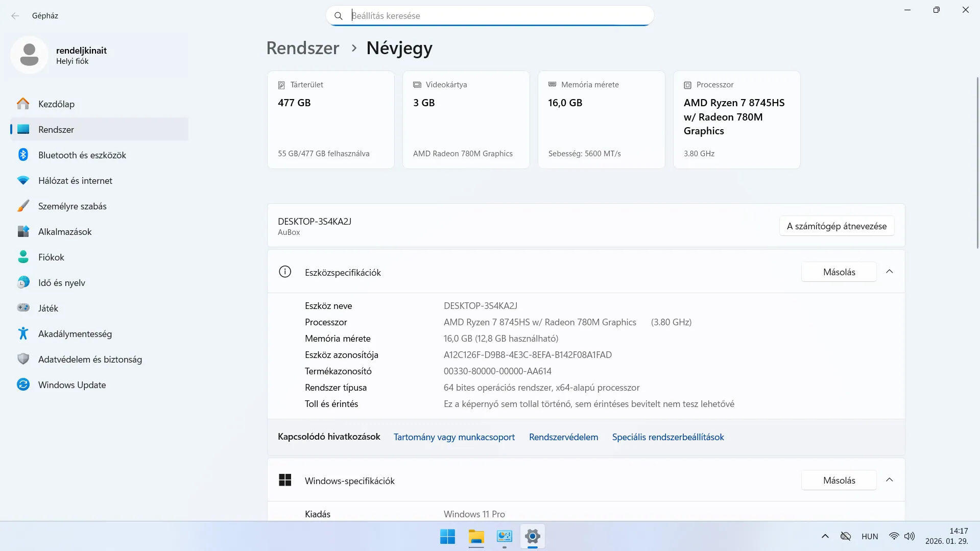Click the Rendszer monitor icon in sidebar
This screenshot has height=551, width=980.
[x=23, y=129]
